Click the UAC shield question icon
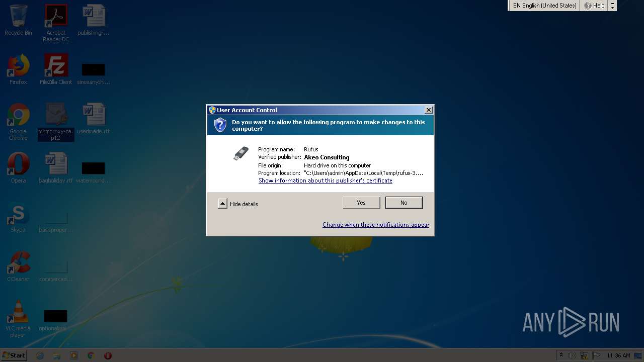This screenshot has height=362, width=644. (x=220, y=125)
